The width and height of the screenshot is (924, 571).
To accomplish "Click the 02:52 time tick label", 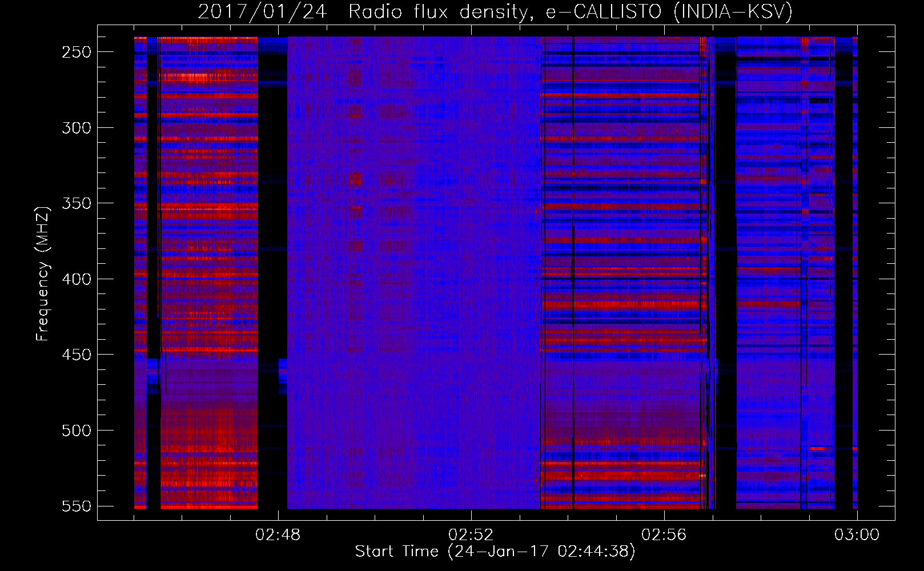I will (471, 535).
